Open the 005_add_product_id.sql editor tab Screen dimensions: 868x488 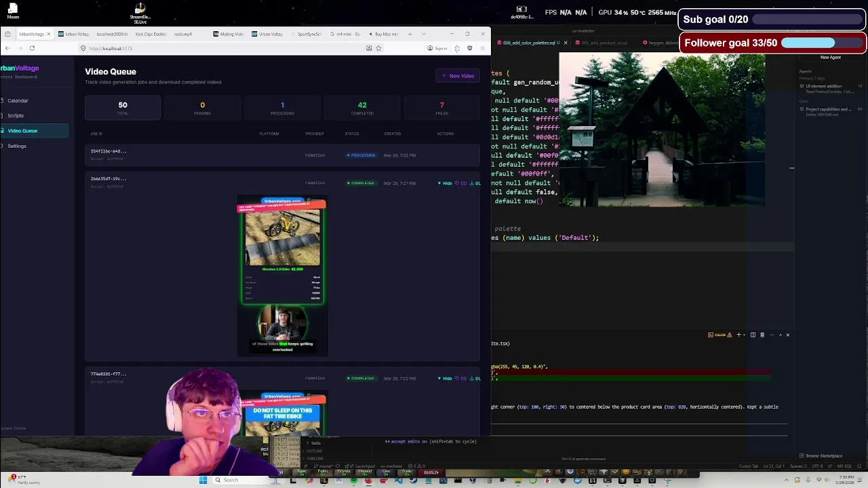coord(604,43)
